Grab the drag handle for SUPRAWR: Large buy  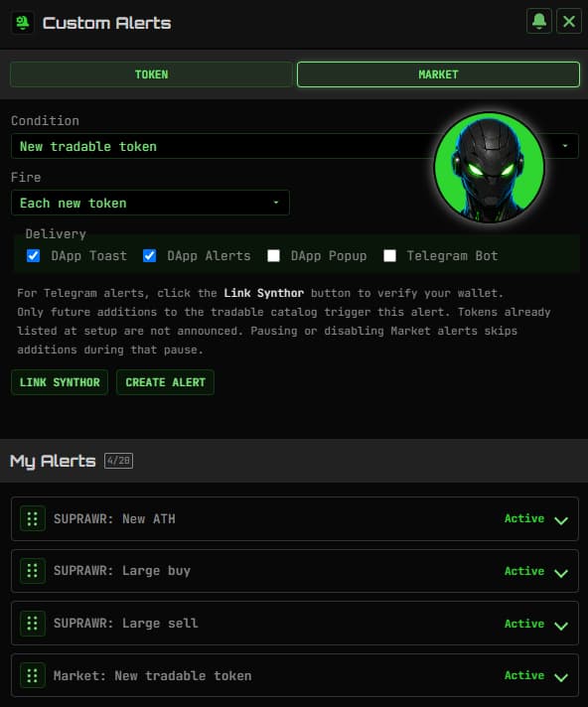click(33, 571)
